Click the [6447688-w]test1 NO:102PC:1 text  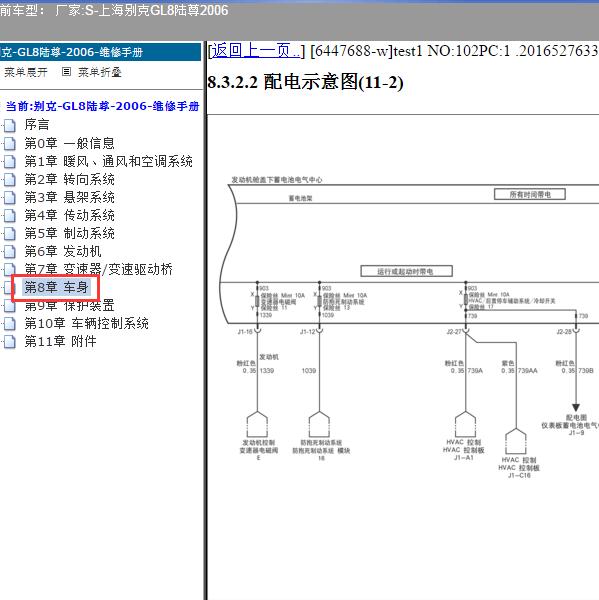click(410, 51)
